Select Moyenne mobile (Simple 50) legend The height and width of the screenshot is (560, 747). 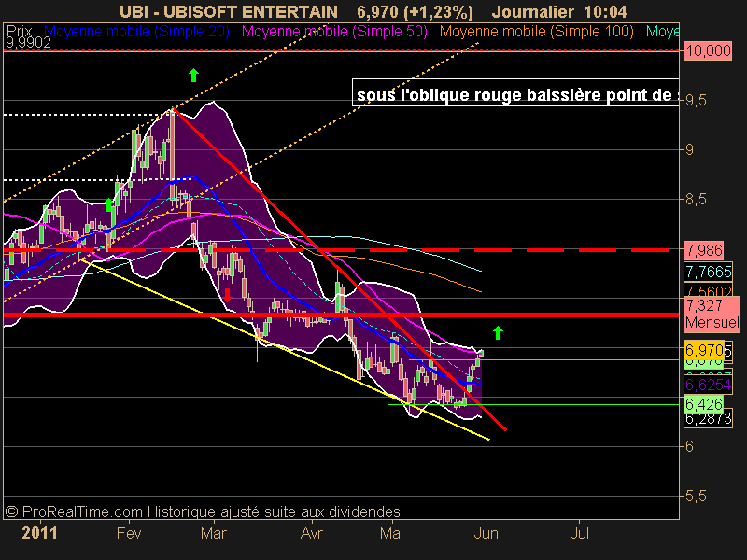[x=334, y=32]
